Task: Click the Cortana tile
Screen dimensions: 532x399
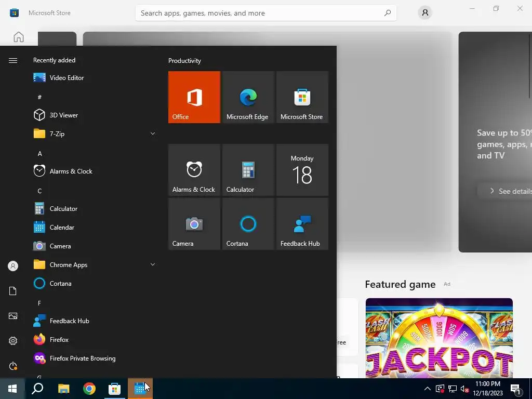Action: (x=248, y=224)
